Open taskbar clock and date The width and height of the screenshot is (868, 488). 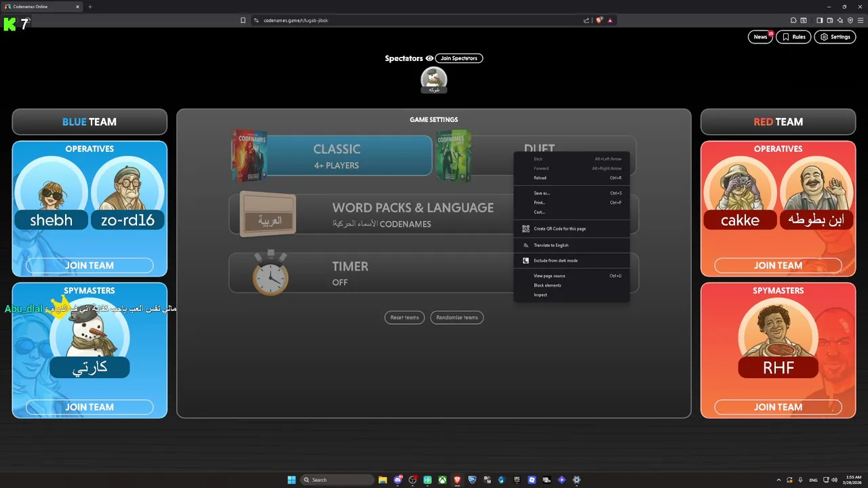pos(852,480)
